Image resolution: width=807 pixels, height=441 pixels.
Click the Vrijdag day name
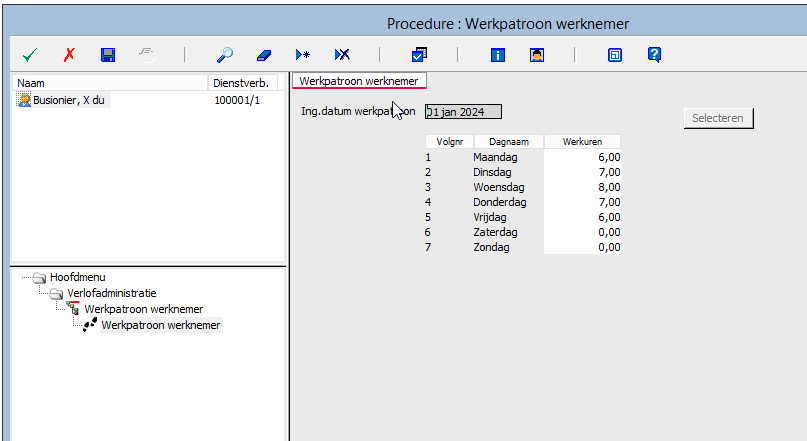[x=489, y=217]
